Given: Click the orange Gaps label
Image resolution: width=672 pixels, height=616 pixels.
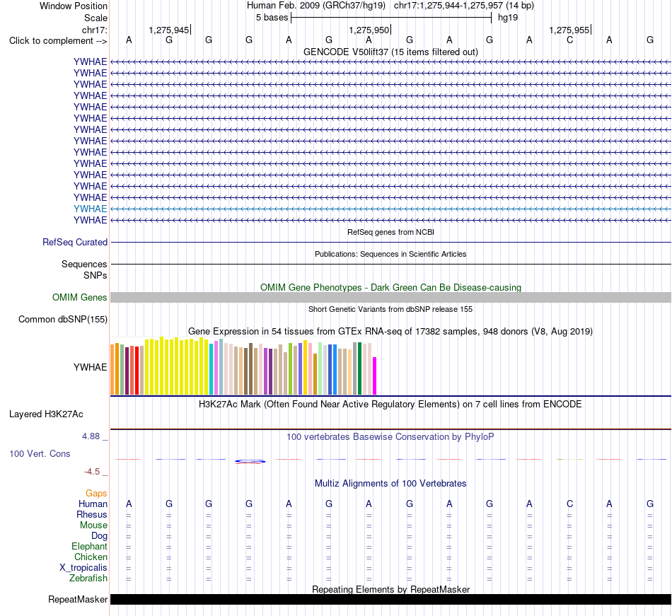Looking at the screenshot, I should click(96, 494).
